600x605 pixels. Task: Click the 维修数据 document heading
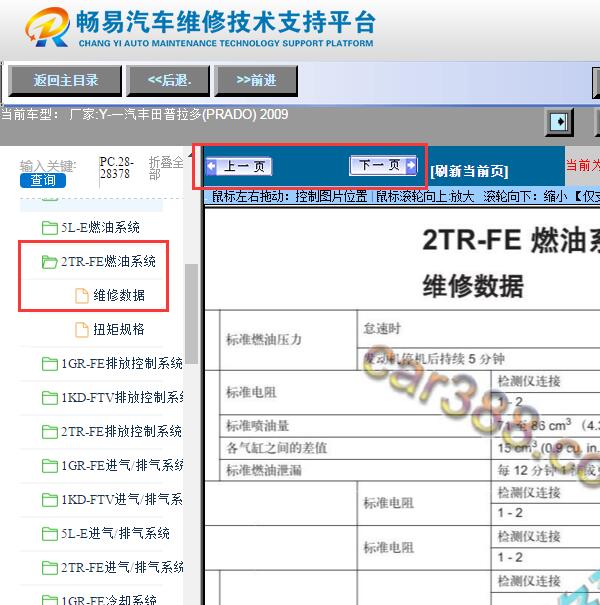(x=473, y=286)
